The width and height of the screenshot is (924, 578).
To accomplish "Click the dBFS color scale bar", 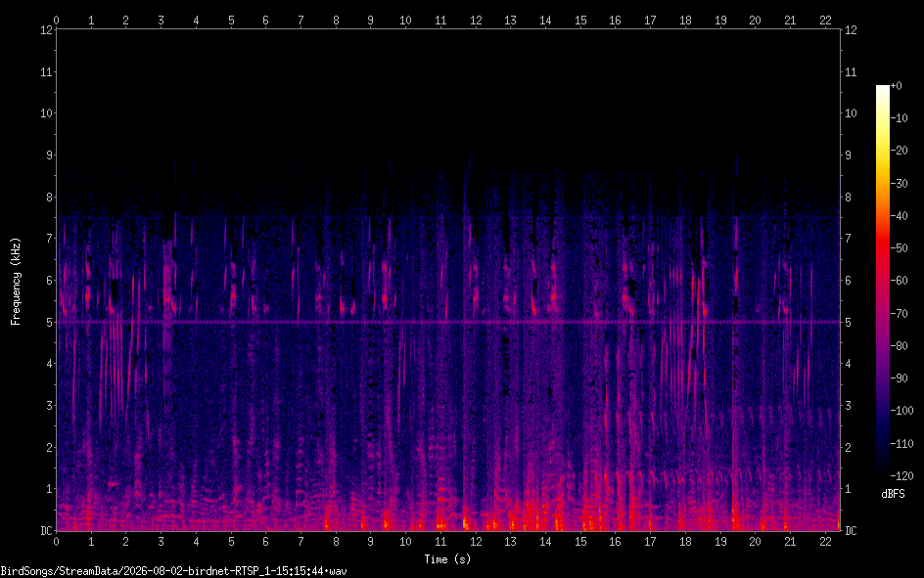I will click(882, 281).
